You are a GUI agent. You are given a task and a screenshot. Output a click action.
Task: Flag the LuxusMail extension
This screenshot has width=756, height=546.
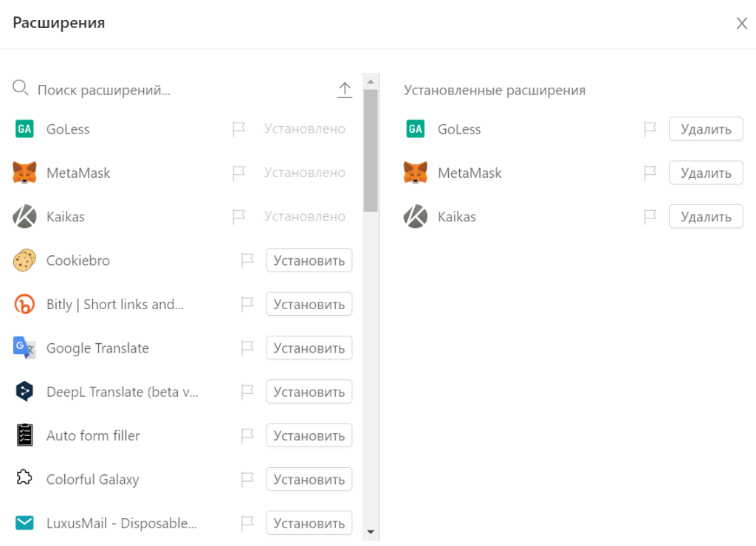[x=247, y=523]
